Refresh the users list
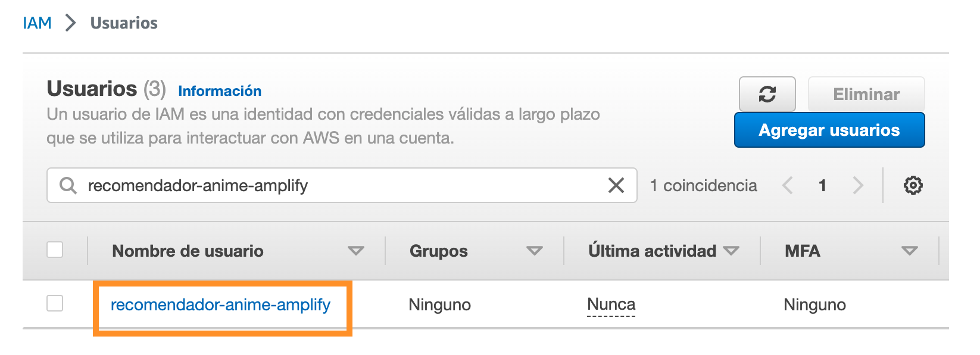Screen dimensions: 980x355 coord(767,94)
